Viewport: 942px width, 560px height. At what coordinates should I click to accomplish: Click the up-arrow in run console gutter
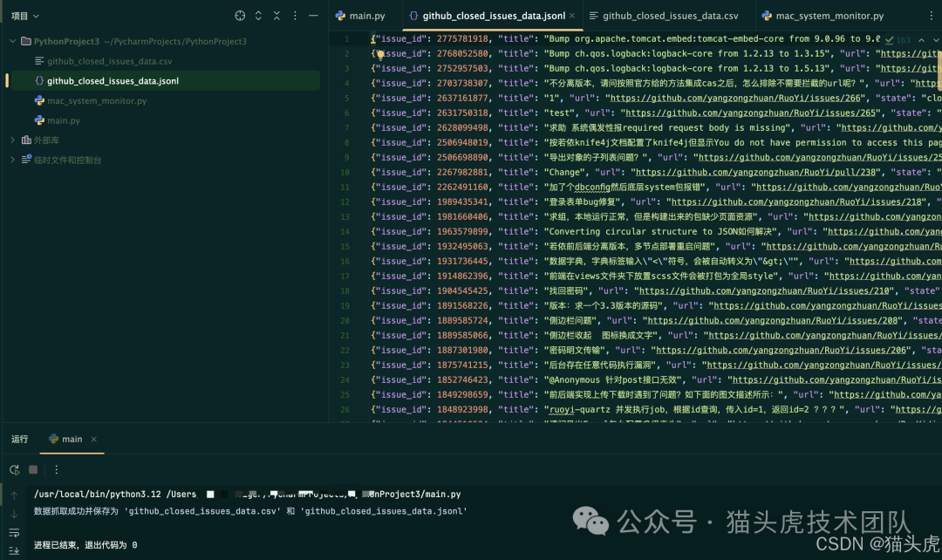pyautogui.click(x=14, y=495)
